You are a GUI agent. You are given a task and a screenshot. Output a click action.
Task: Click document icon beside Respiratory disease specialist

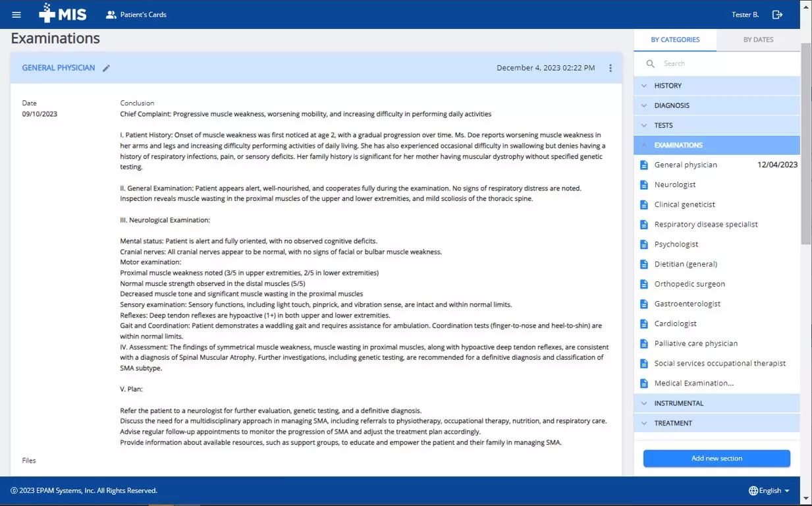644,224
